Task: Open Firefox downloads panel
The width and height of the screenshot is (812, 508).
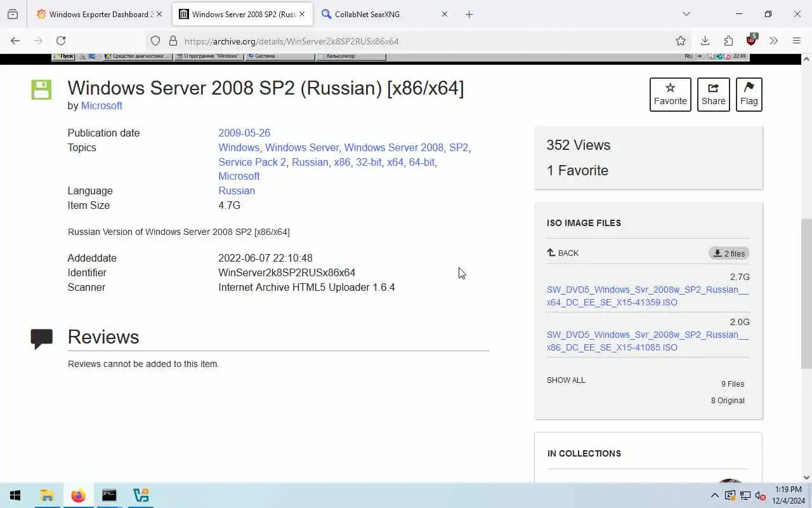Action: coord(705,41)
